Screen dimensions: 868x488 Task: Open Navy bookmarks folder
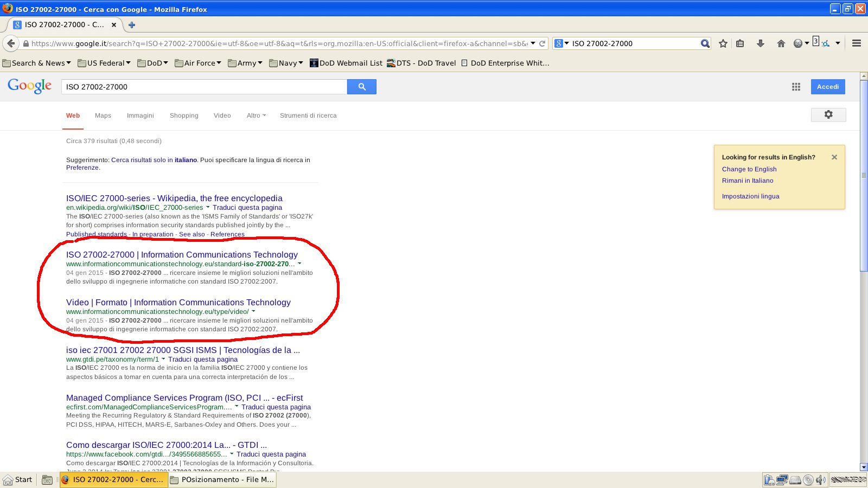[286, 63]
